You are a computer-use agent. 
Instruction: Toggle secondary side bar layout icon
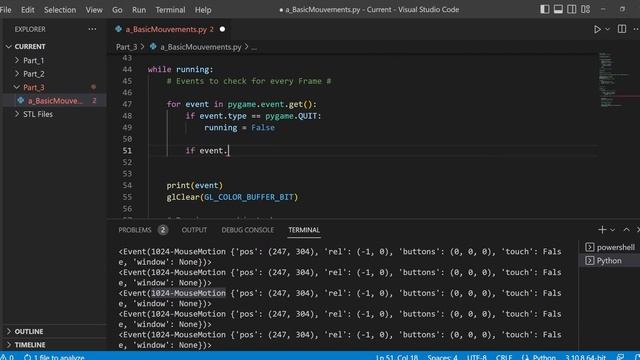(x=571, y=9)
